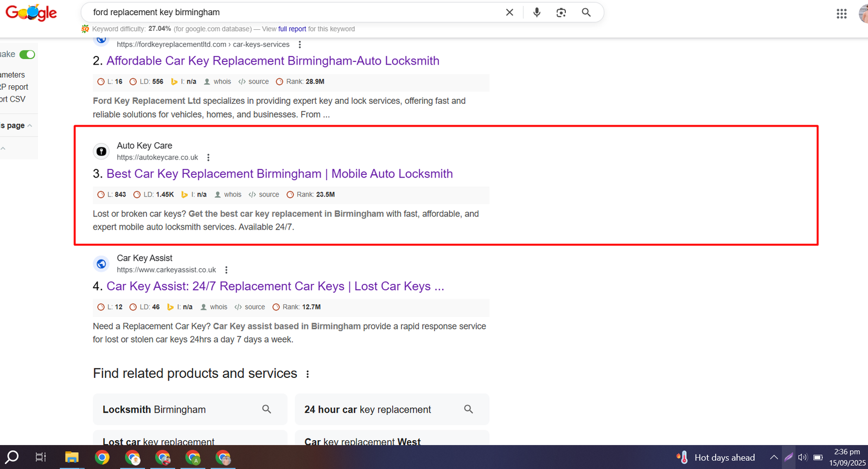Click into the Google search input field

(293, 12)
